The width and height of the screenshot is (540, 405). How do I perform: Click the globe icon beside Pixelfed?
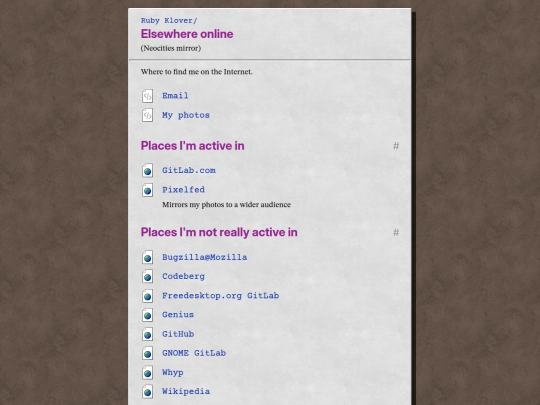pyautogui.click(x=147, y=190)
